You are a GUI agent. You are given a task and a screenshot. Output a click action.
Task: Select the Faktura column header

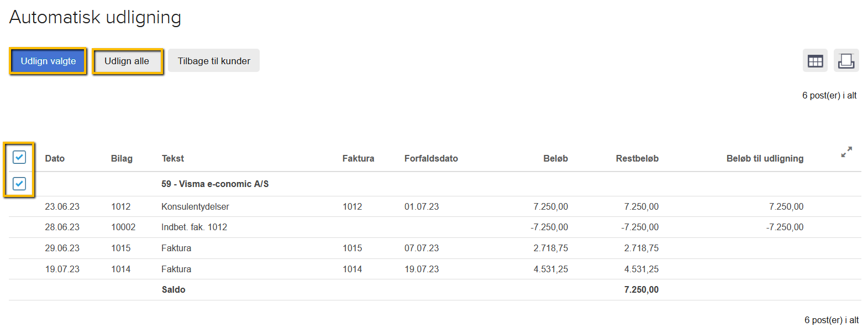coord(358,159)
